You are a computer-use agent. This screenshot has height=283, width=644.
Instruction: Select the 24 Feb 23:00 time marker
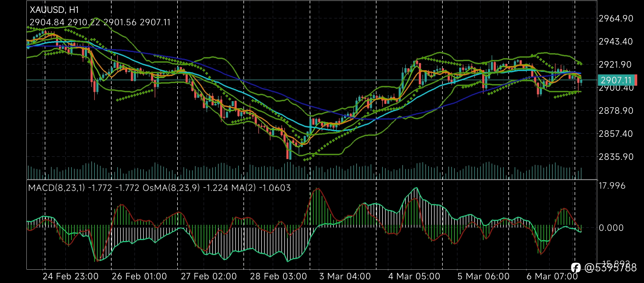click(70, 276)
